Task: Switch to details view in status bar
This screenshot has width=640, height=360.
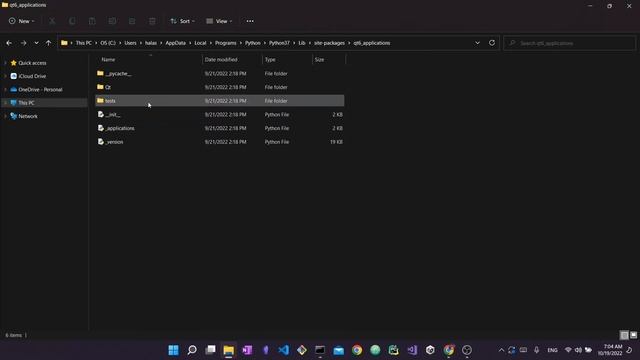Action: (624, 335)
